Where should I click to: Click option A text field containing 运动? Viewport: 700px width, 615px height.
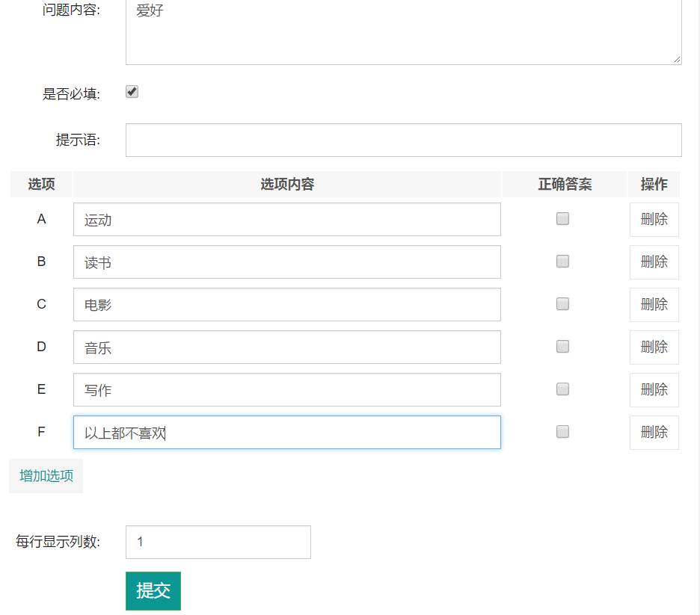(x=286, y=220)
